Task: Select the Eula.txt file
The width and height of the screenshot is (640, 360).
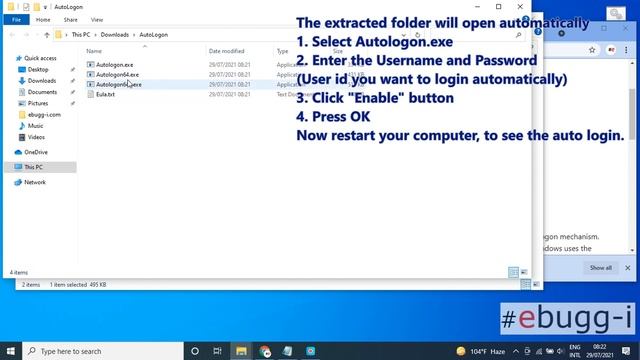Action: (x=105, y=94)
